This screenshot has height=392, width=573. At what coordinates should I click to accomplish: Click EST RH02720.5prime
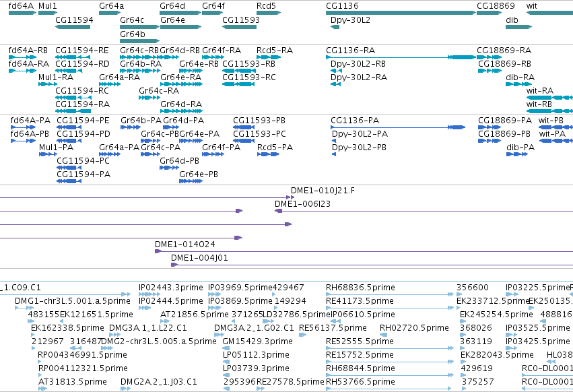pyautogui.click(x=414, y=328)
